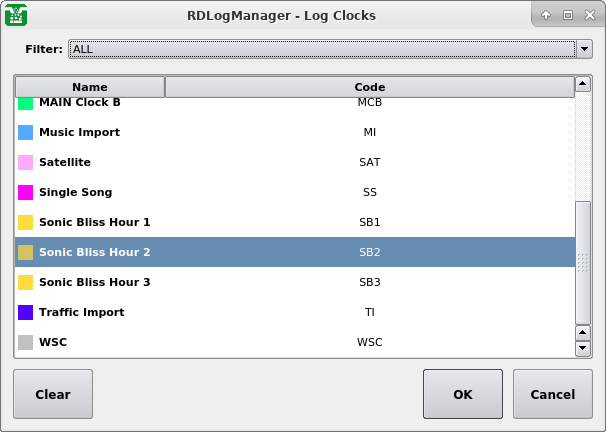Open the Filter dropdown set to ALL
This screenshot has width=606, height=432.
coord(320,49)
